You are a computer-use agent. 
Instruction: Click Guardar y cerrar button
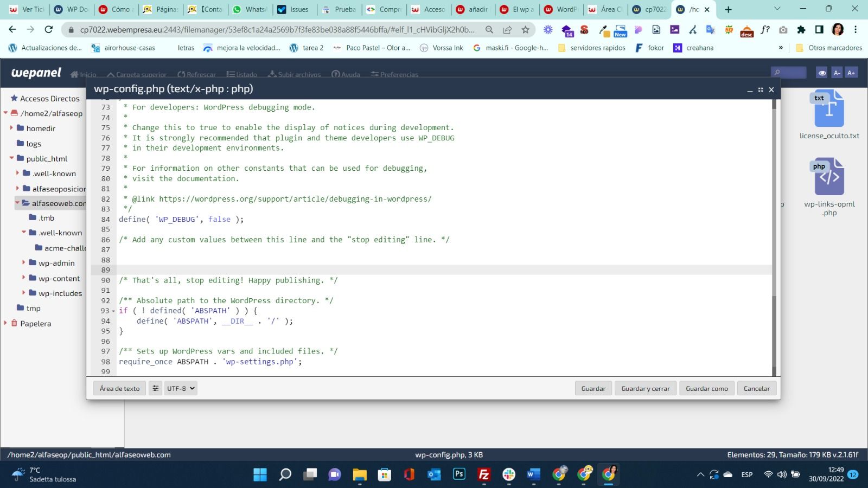tap(645, 388)
